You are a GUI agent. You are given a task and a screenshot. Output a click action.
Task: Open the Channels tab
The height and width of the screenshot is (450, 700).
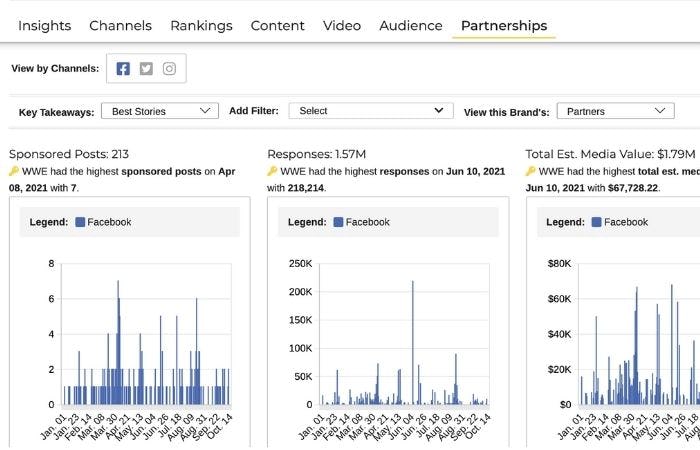pos(120,25)
